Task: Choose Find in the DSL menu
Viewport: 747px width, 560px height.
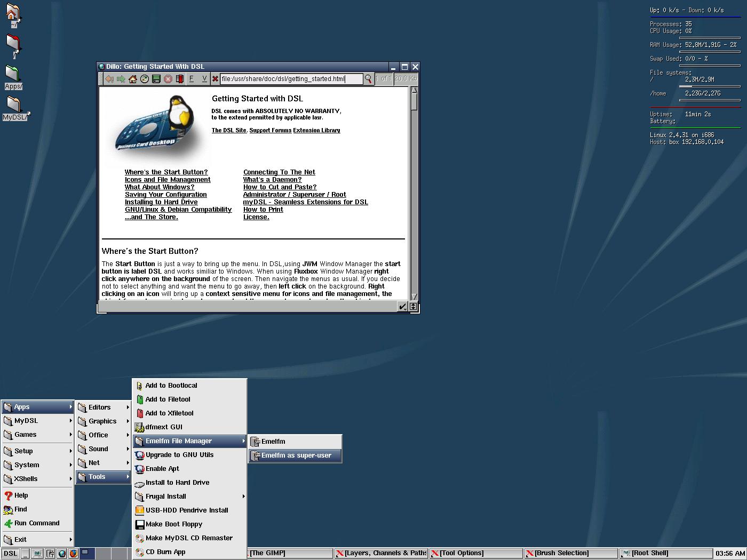Action: click(37, 509)
